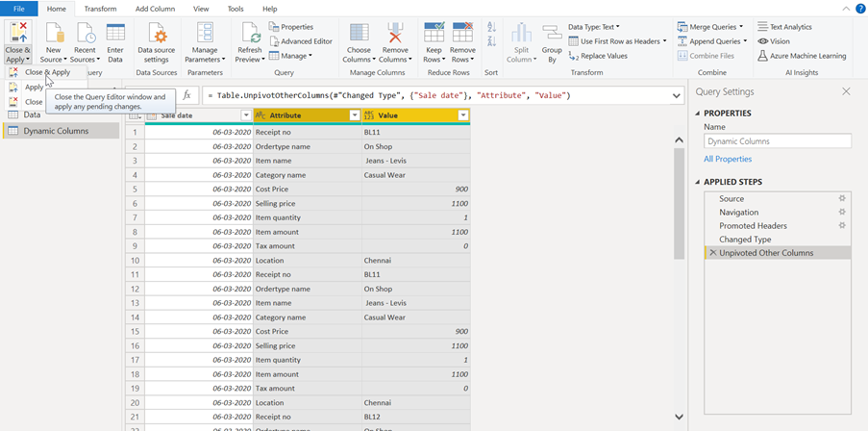Open the New Source icon
Image resolution: width=868 pixels, height=431 pixels.
click(x=54, y=33)
